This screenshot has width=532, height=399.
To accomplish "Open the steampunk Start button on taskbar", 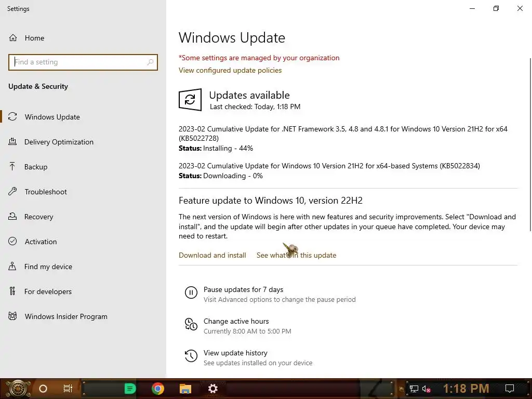I will (x=18, y=389).
